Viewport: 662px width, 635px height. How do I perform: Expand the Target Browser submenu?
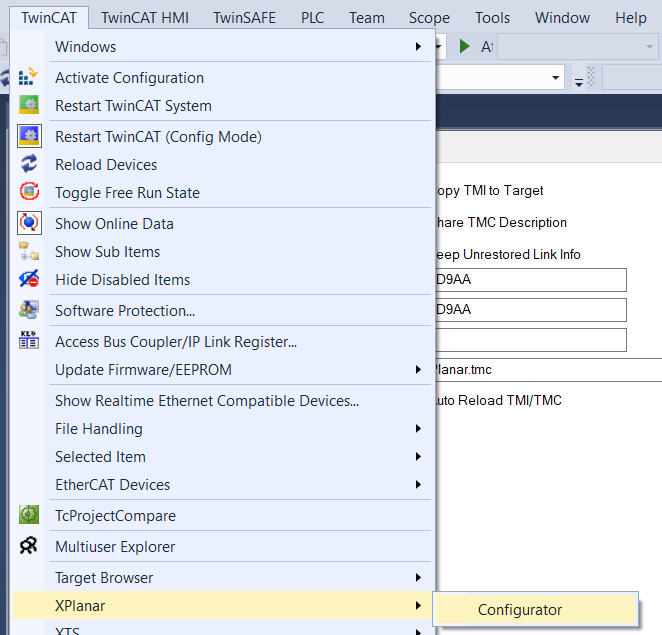[x=418, y=577]
